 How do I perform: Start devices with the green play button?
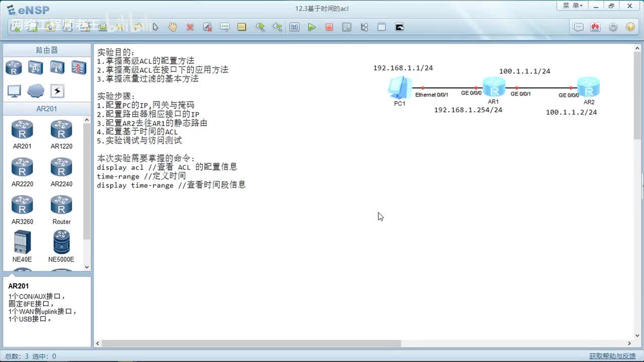click(x=312, y=27)
